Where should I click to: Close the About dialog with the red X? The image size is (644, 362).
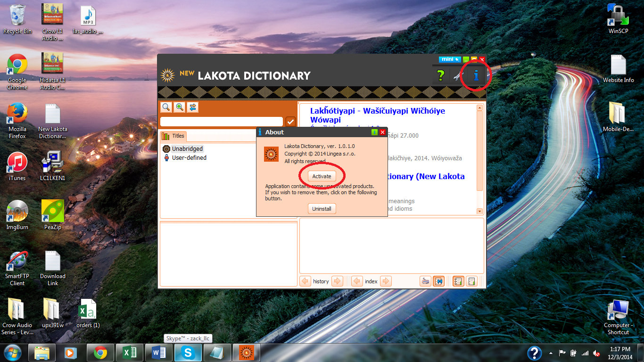pyautogui.click(x=382, y=132)
